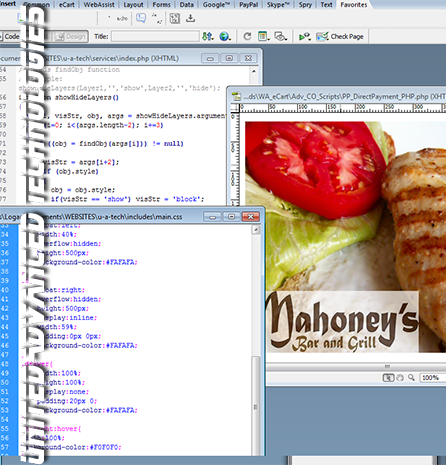Open the 100% zoom level dropdown

pos(433,377)
